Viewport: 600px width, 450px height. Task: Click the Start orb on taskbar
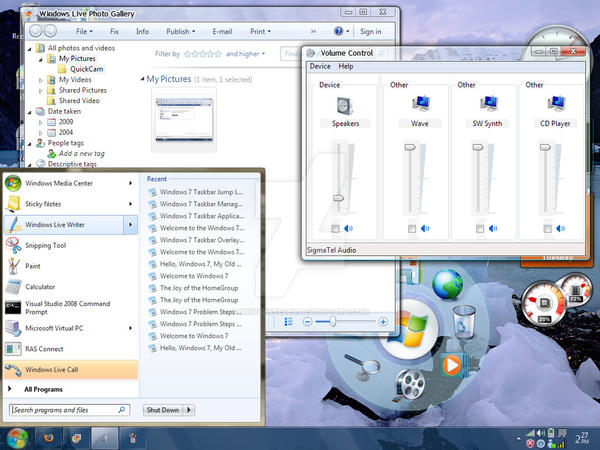pos(17,439)
